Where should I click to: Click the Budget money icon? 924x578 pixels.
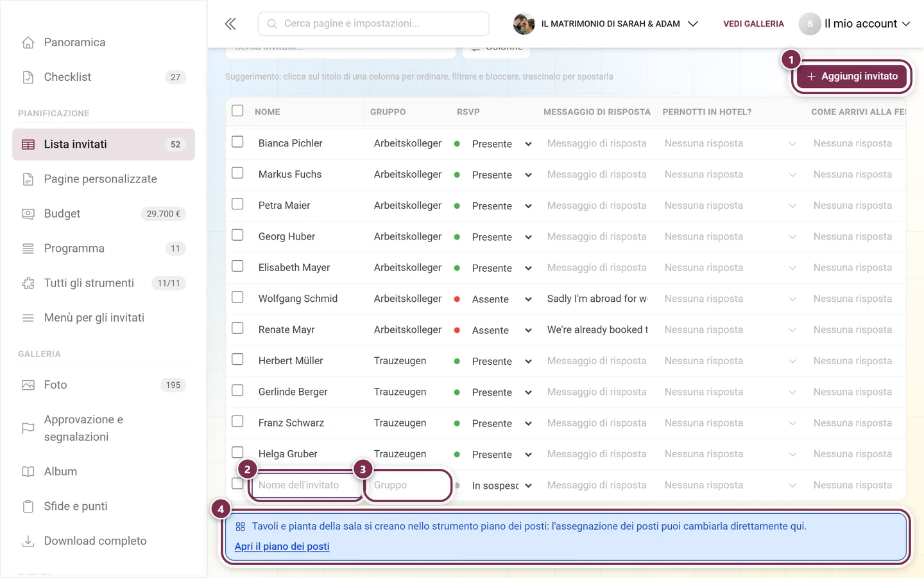click(28, 214)
